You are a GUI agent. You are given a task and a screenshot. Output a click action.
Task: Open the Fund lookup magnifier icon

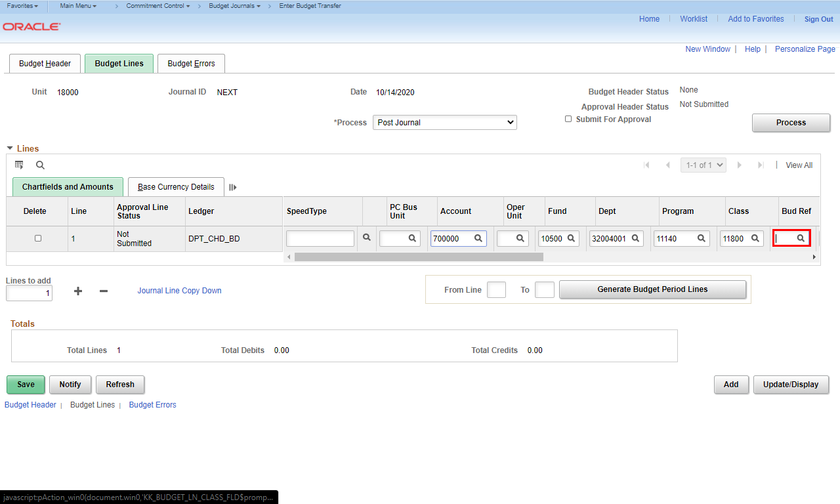click(x=571, y=239)
